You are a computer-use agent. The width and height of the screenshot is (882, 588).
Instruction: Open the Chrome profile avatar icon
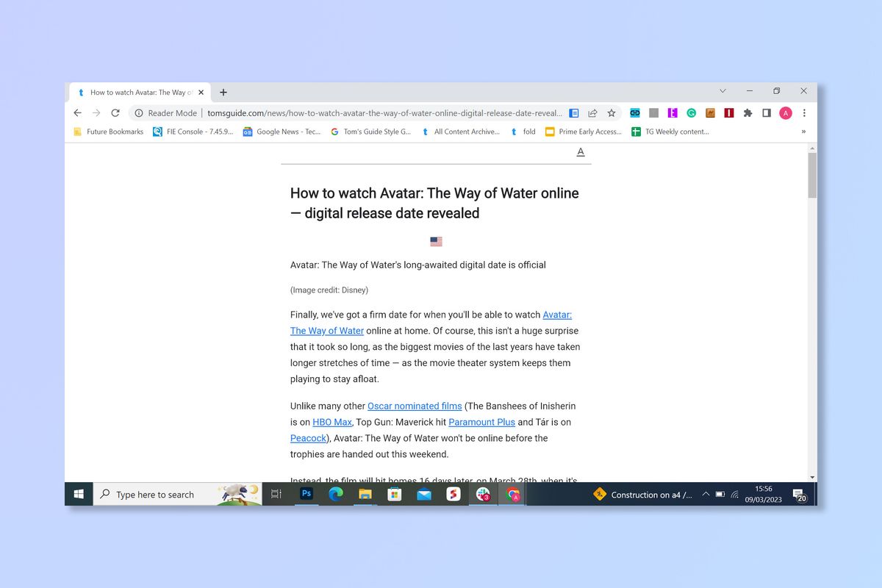click(x=785, y=112)
